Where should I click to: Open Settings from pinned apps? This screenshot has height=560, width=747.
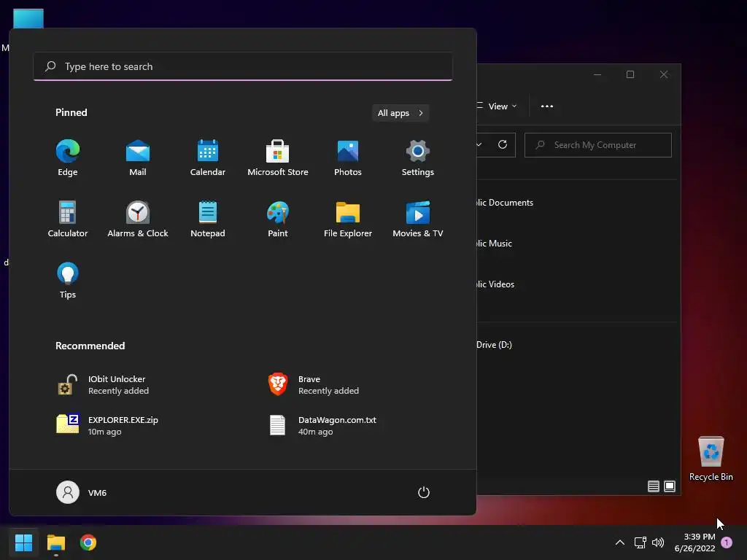[x=418, y=158]
